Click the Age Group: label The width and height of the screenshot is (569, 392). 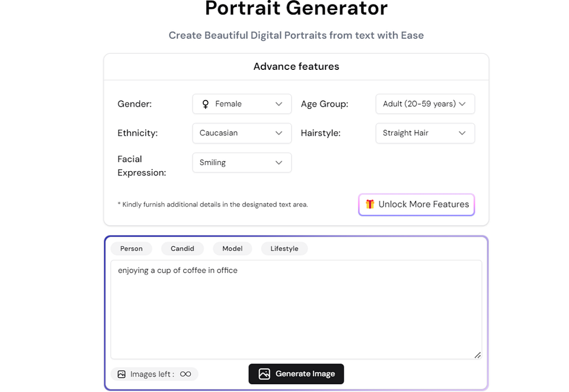point(324,104)
